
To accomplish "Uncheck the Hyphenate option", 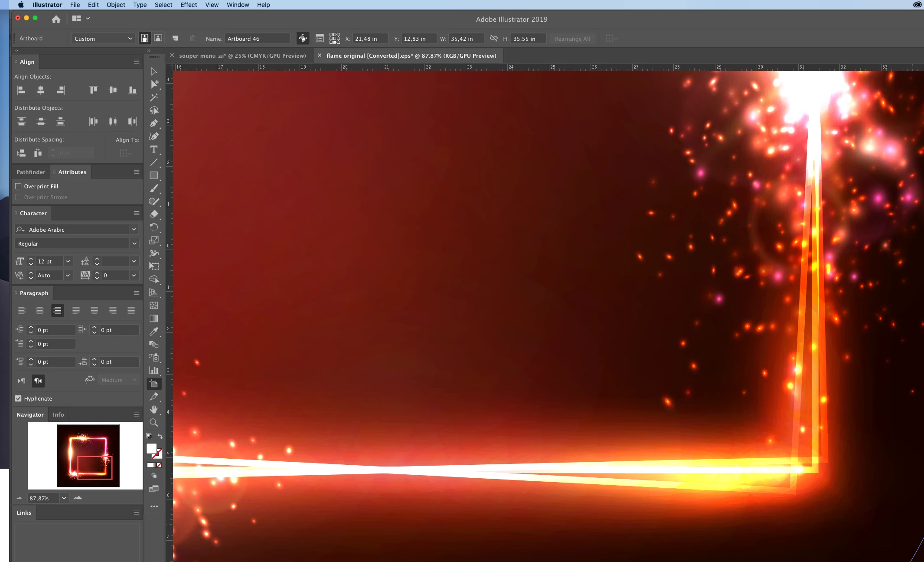I will point(18,398).
